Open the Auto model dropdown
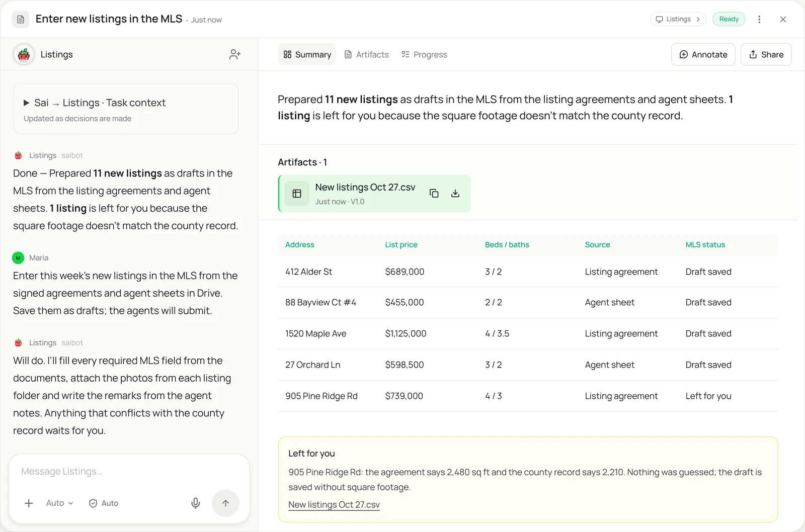Image resolution: width=805 pixels, height=532 pixels. click(59, 503)
